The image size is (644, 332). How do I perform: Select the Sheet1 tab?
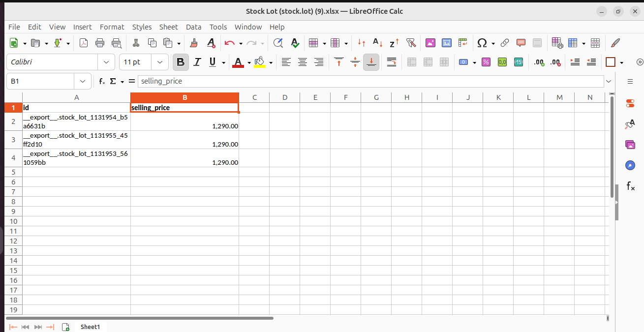(90, 327)
